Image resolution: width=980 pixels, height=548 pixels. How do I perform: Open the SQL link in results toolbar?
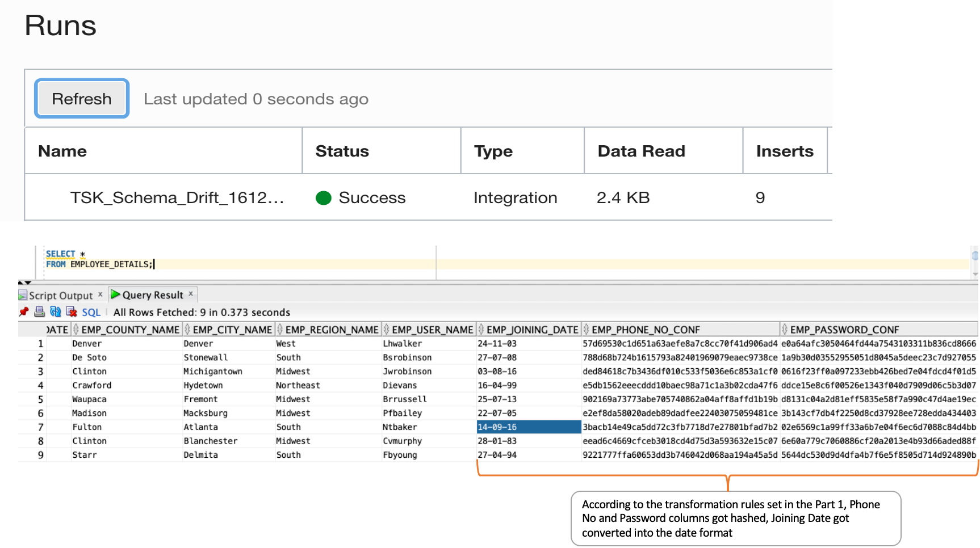tap(91, 313)
